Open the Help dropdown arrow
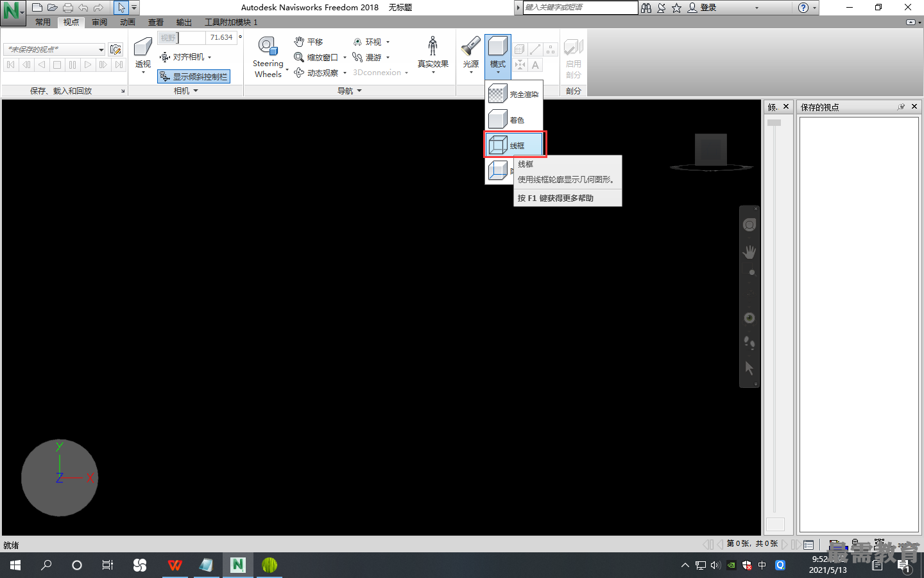Image resolution: width=924 pixels, height=578 pixels. pyautogui.click(x=815, y=8)
